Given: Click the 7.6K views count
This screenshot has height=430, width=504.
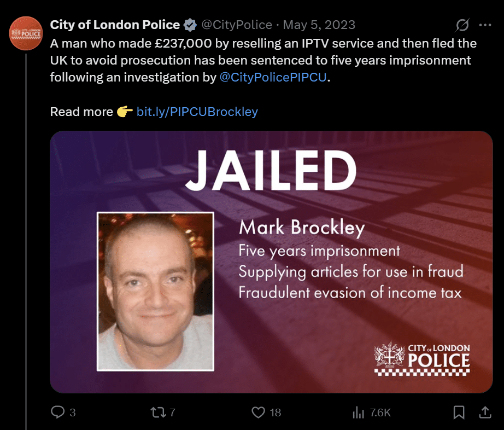Looking at the screenshot, I should click(380, 412).
